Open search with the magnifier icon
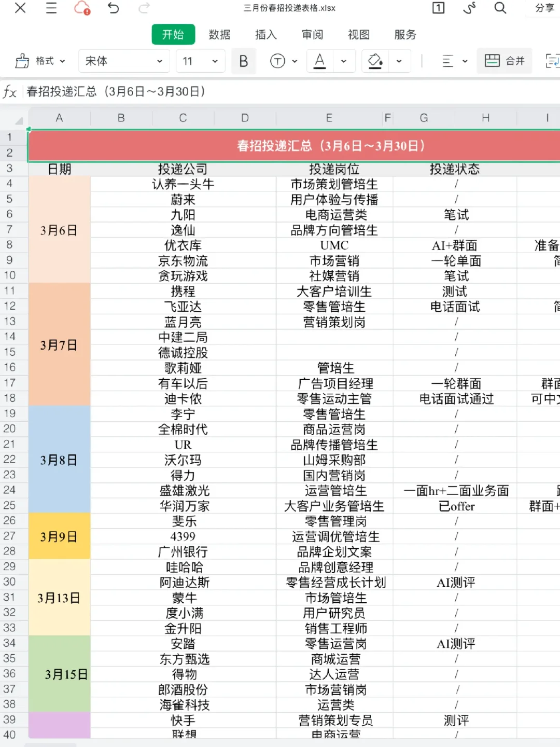Viewport: 560px width, 747px height. (500, 8)
